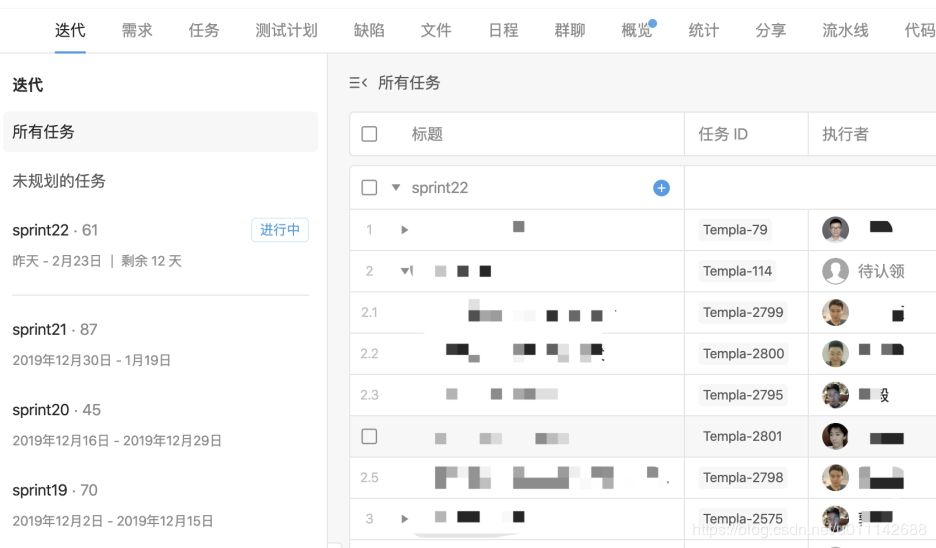Click task ID Templa-114
Image resolution: width=936 pixels, height=548 pixels.
tap(737, 271)
